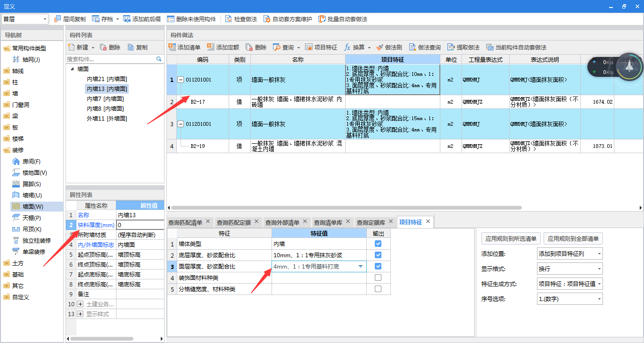Click the 块料厚度 value field
The height and width of the screenshot is (343, 644).
pos(140,225)
